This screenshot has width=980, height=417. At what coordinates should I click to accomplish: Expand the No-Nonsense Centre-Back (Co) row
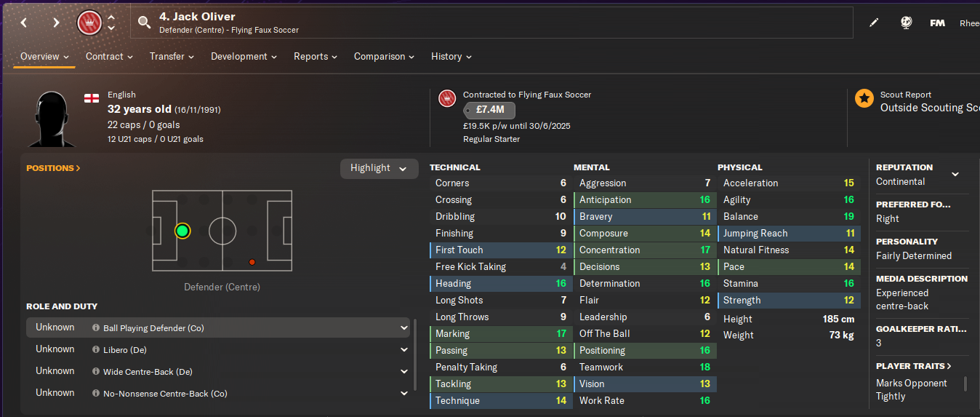404,394
